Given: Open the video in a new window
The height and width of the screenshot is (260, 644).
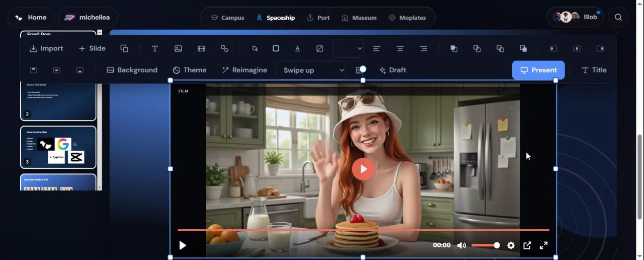Looking at the screenshot, I should point(527,245).
